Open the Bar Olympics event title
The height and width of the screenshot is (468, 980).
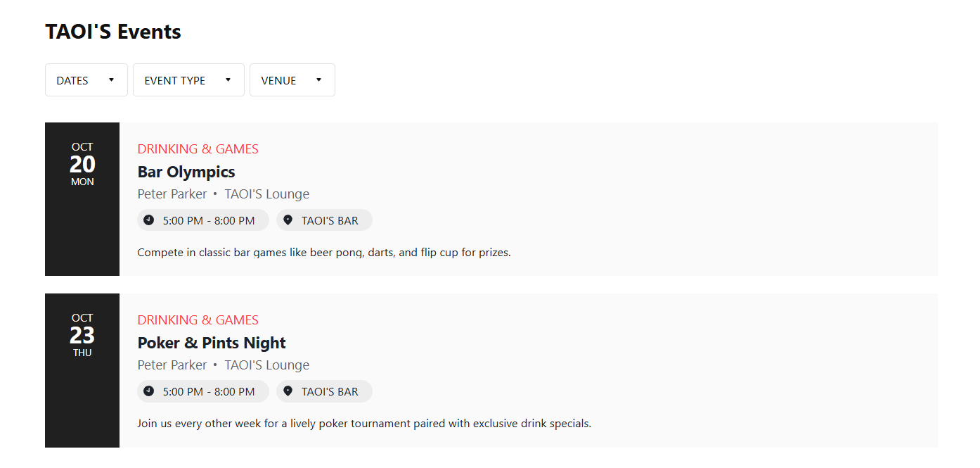[x=186, y=172]
